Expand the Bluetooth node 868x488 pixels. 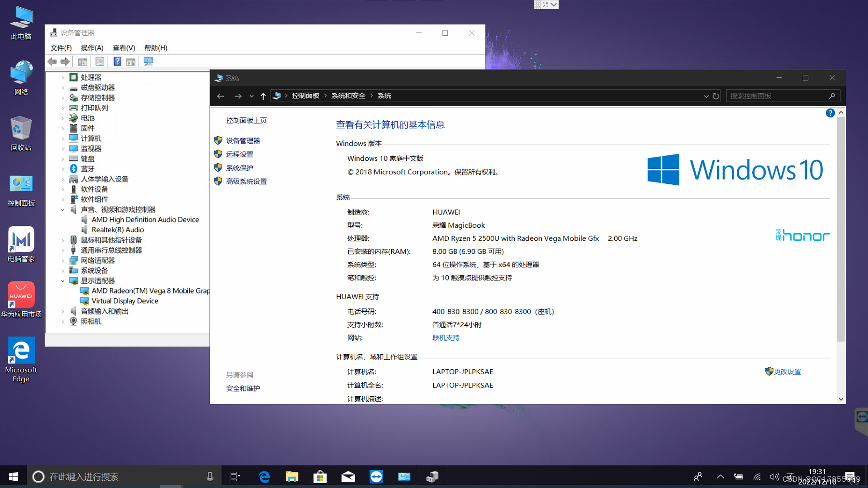coord(63,169)
